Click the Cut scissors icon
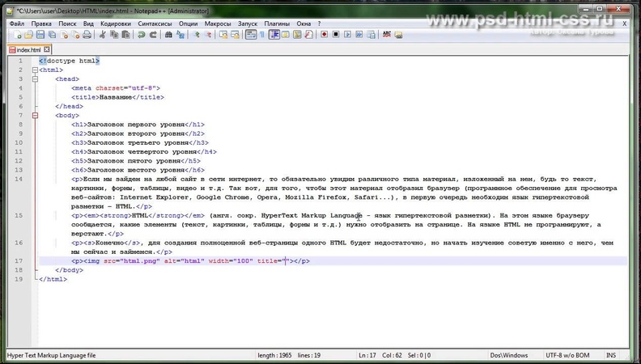Image resolution: width=641 pixels, height=364 pixels. [104, 36]
